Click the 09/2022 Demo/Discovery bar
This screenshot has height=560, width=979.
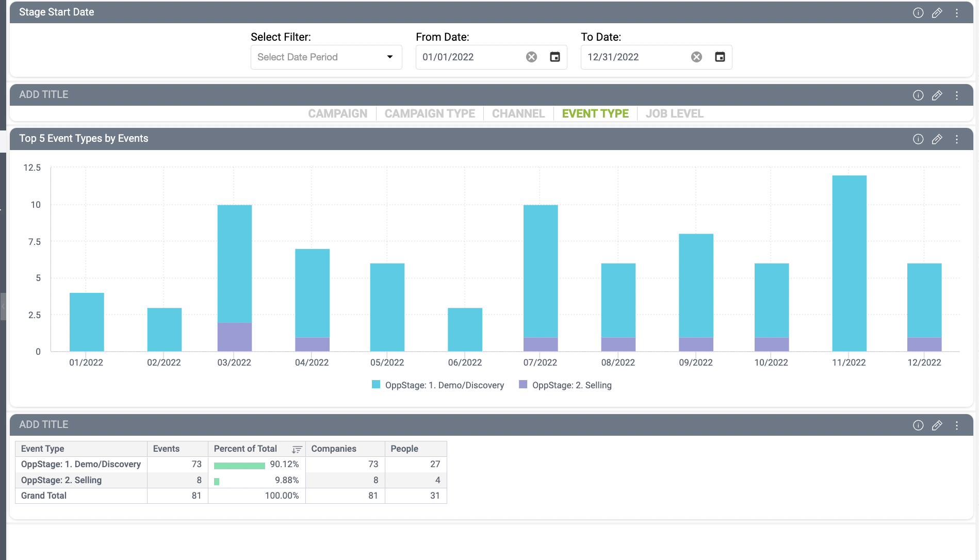tap(696, 286)
